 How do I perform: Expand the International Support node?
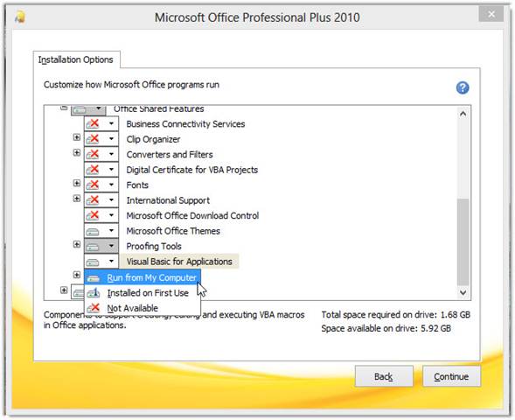point(77,199)
